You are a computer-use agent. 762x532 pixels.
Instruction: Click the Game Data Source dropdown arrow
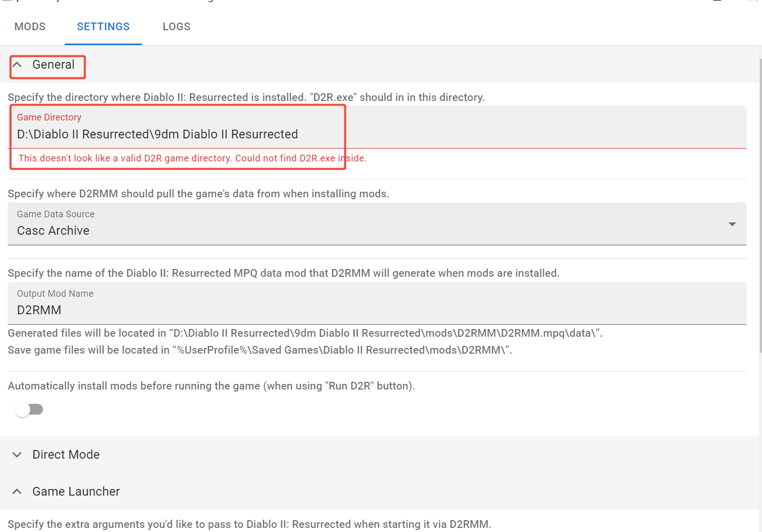point(732,224)
